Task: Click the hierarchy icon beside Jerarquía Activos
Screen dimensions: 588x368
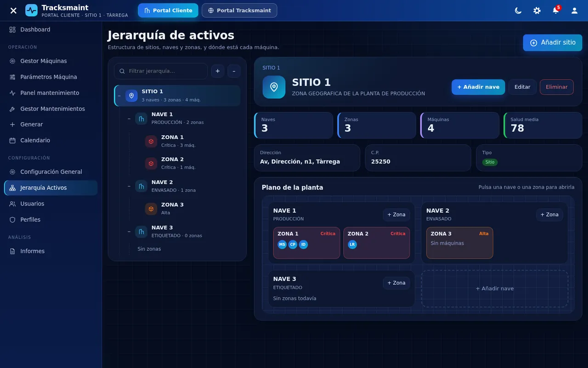Action: tap(12, 188)
